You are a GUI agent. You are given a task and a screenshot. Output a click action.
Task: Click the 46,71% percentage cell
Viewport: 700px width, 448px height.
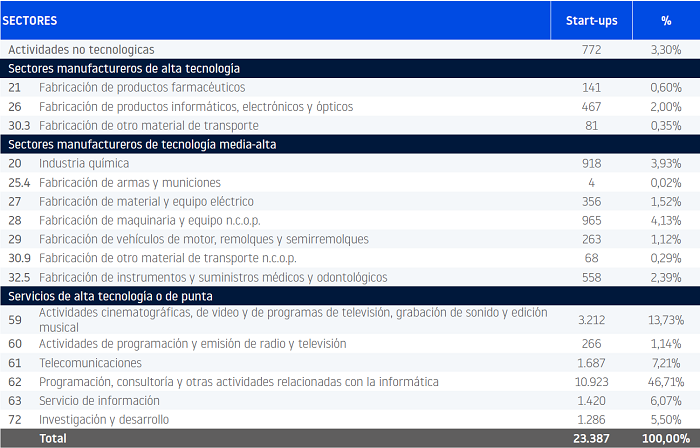666,382
